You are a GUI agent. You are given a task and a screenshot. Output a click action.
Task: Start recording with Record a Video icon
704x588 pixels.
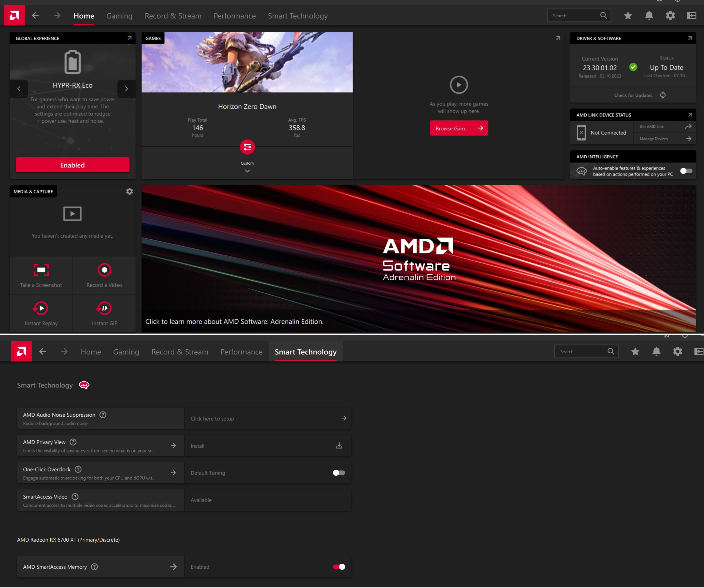click(104, 270)
